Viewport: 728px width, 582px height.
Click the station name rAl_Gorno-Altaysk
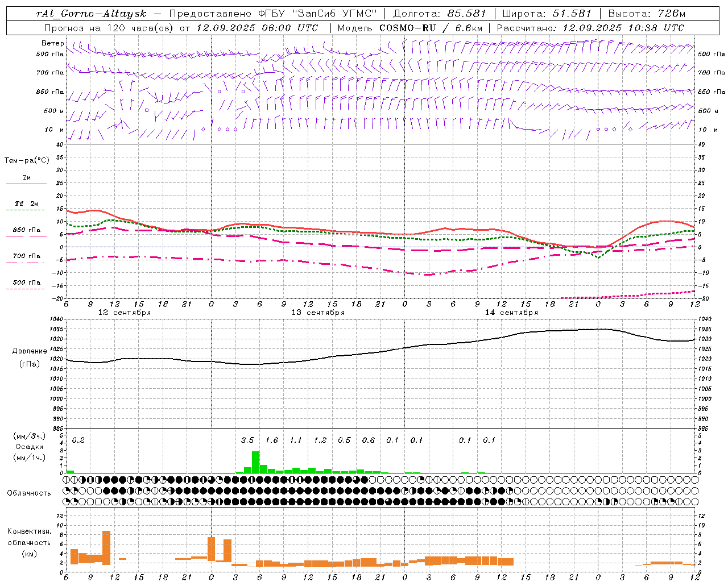click(91, 14)
